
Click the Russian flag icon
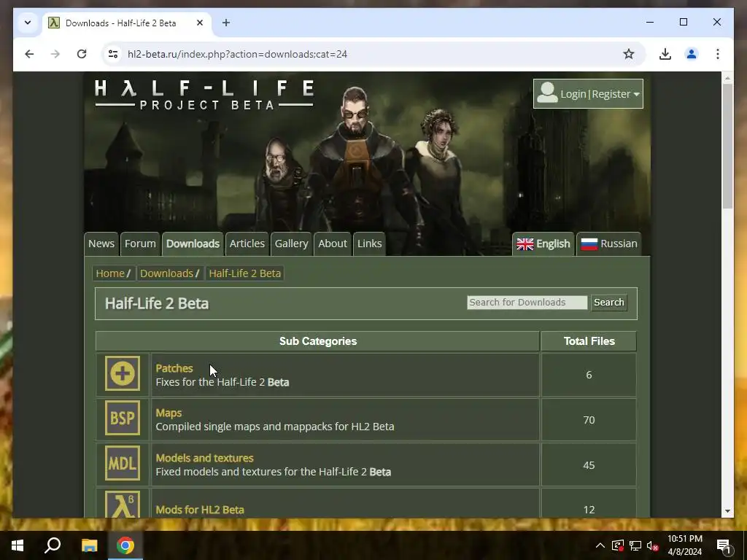[x=589, y=244]
